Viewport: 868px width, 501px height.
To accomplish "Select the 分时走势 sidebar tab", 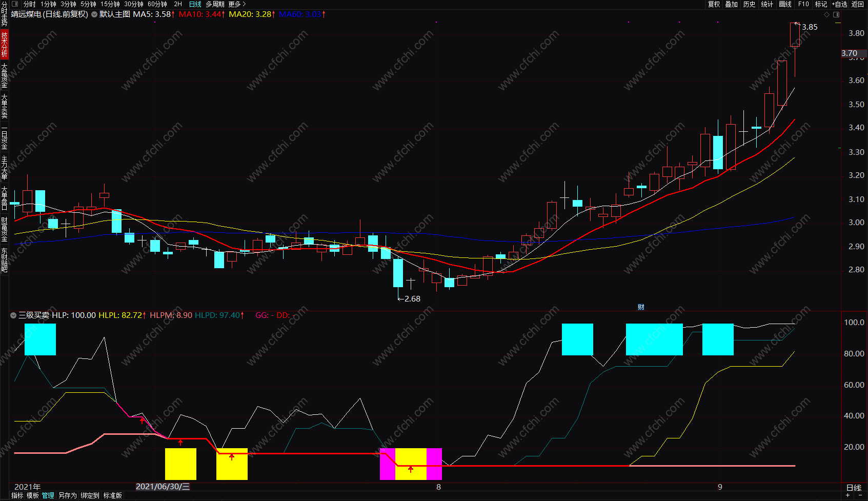I will (x=4, y=14).
